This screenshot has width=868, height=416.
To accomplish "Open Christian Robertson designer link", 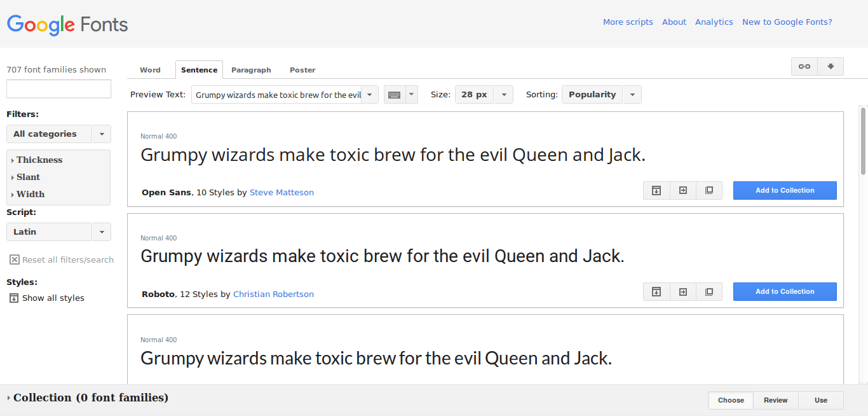I will coord(273,294).
